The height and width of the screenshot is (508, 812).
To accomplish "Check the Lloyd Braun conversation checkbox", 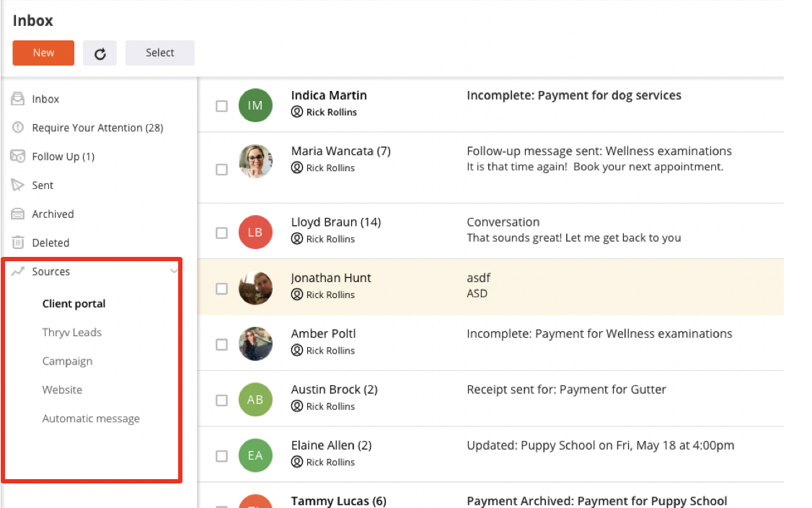I will pyautogui.click(x=221, y=233).
